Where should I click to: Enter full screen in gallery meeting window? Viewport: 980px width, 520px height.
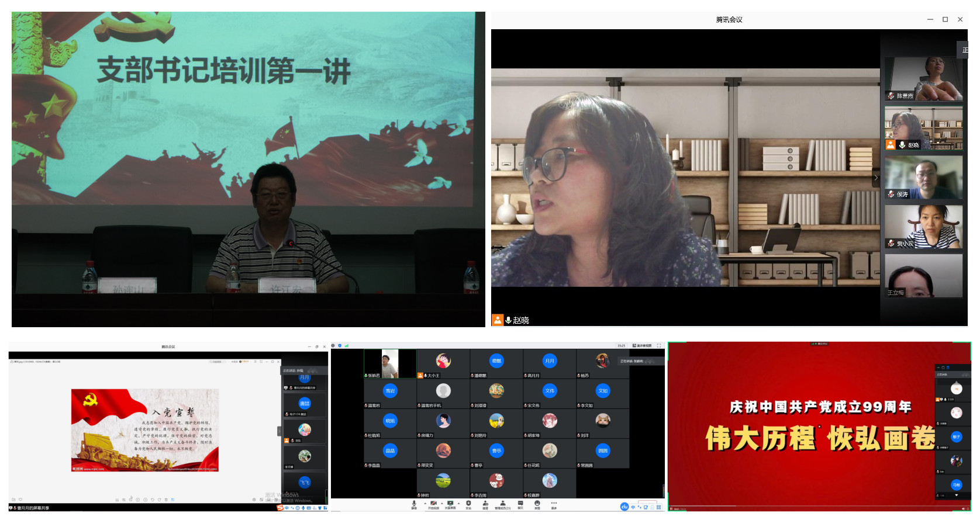pyautogui.click(x=659, y=346)
